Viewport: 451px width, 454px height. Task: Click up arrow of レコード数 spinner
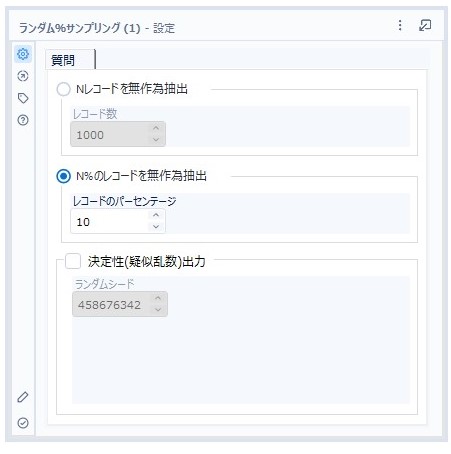(x=156, y=128)
